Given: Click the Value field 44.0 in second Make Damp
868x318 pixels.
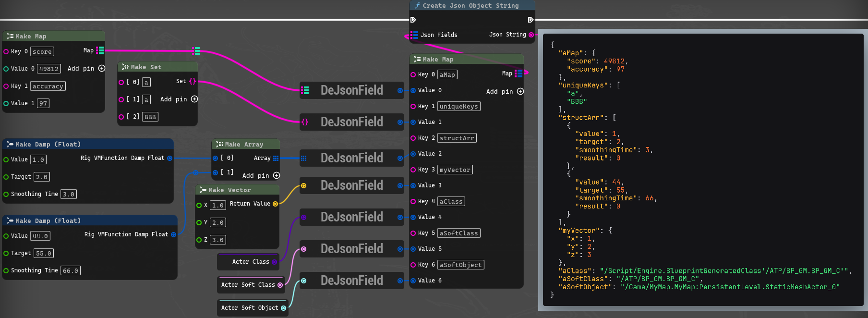Looking at the screenshot, I should click(40, 236).
